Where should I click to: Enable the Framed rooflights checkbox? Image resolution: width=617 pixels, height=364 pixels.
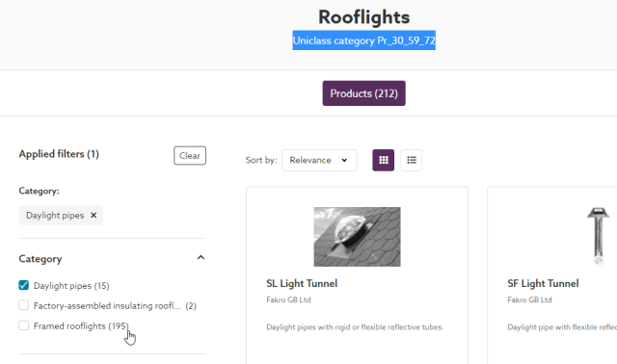coord(23,325)
